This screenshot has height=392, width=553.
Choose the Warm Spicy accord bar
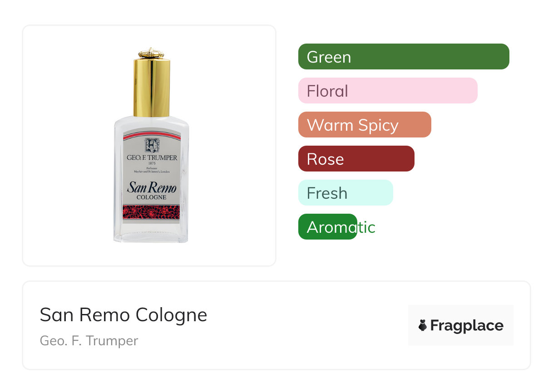coord(365,125)
